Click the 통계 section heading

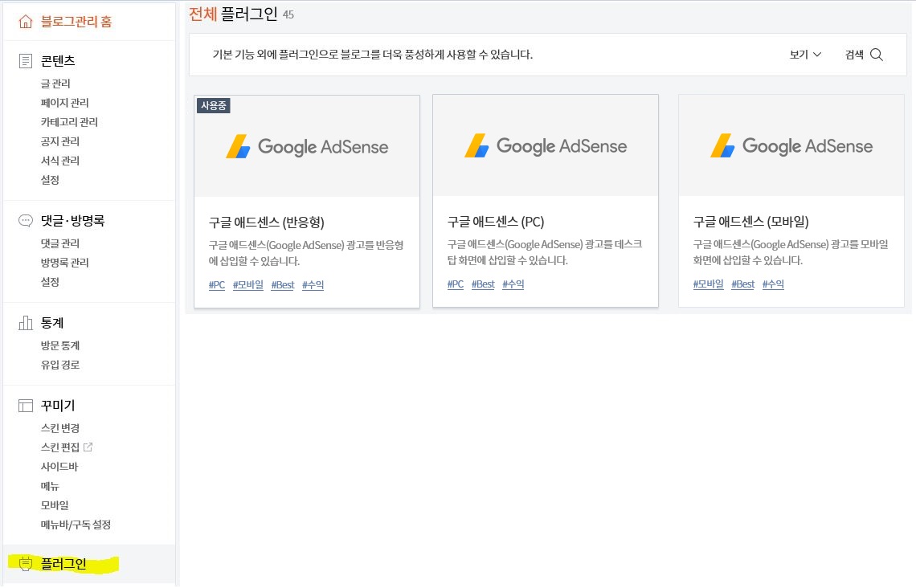(52, 323)
